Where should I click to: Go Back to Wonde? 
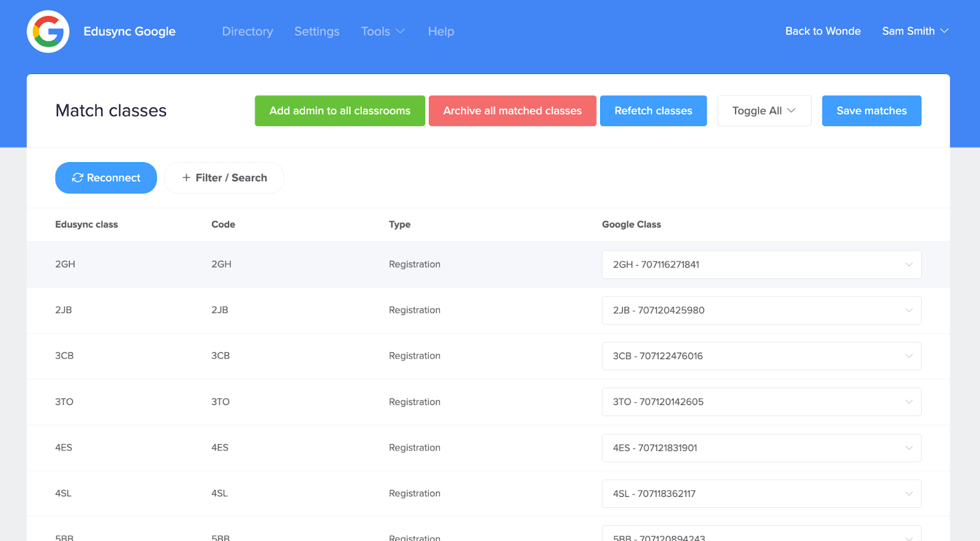[823, 31]
